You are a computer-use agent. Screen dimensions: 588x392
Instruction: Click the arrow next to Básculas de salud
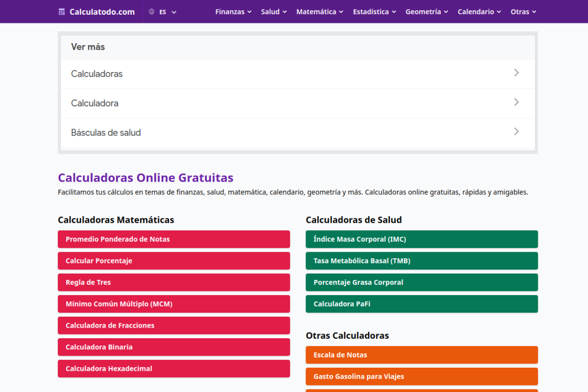point(516,131)
